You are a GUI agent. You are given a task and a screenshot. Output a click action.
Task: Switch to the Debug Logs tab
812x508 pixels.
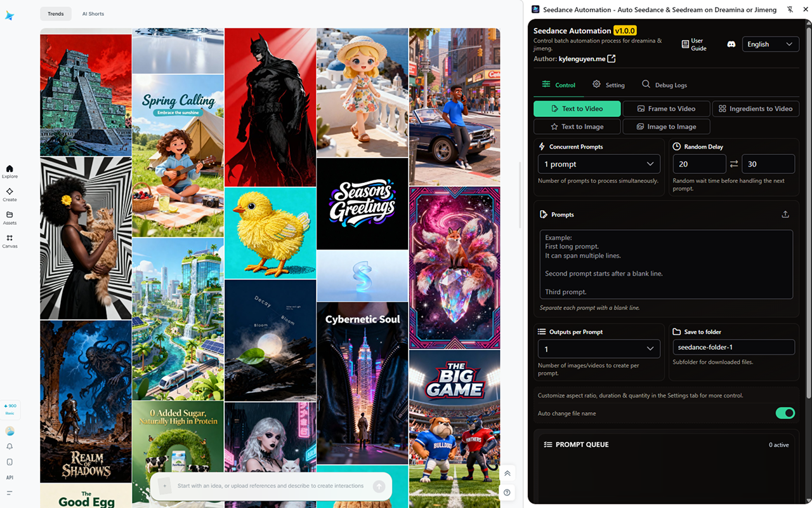click(664, 84)
